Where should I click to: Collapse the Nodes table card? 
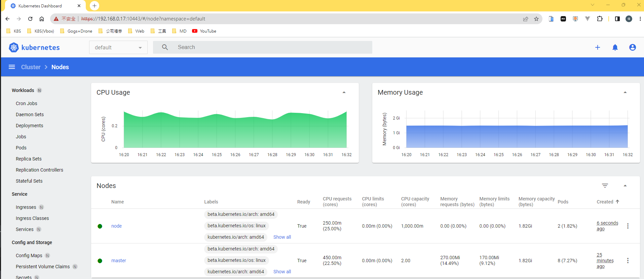[x=625, y=186]
